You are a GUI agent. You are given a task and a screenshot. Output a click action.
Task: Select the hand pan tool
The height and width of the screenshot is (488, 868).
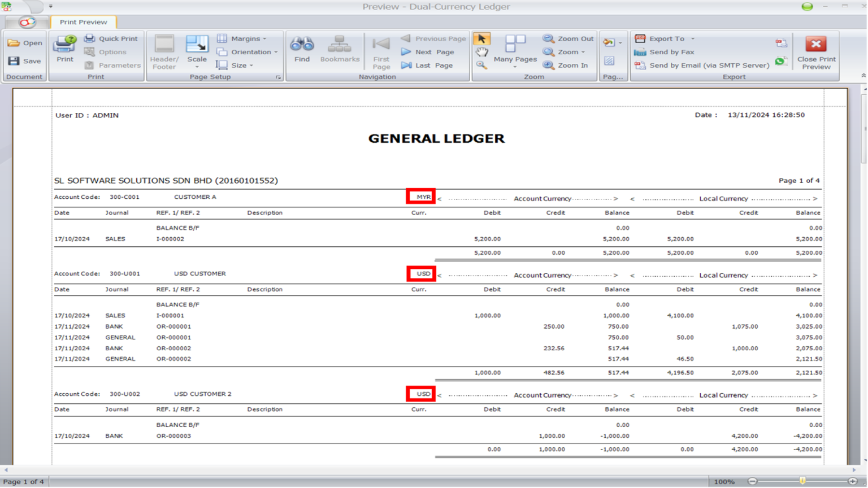point(482,52)
